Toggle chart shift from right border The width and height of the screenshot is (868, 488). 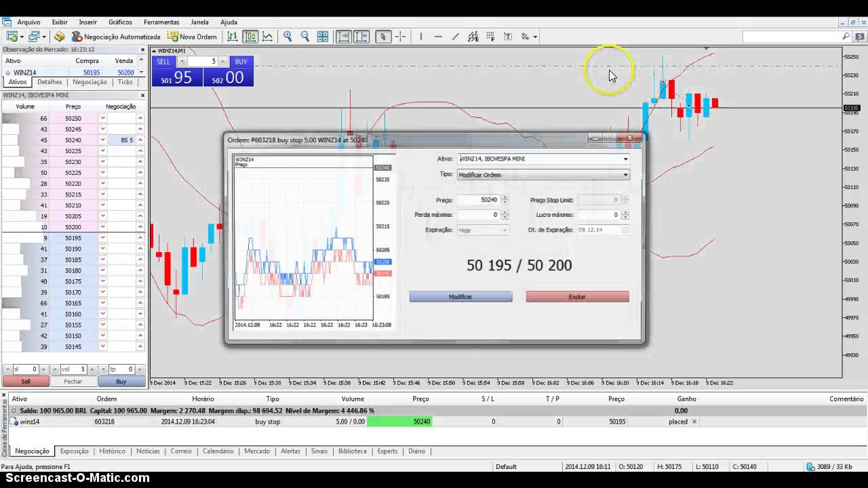click(361, 37)
